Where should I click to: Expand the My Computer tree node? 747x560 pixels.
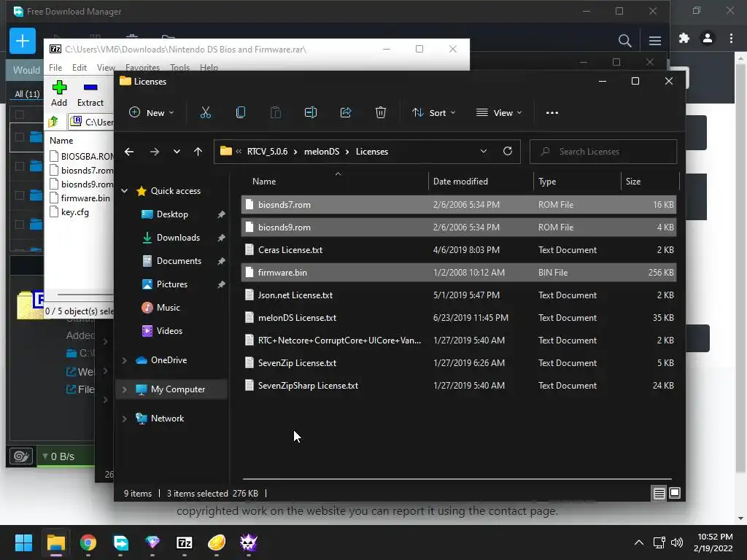(x=124, y=389)
